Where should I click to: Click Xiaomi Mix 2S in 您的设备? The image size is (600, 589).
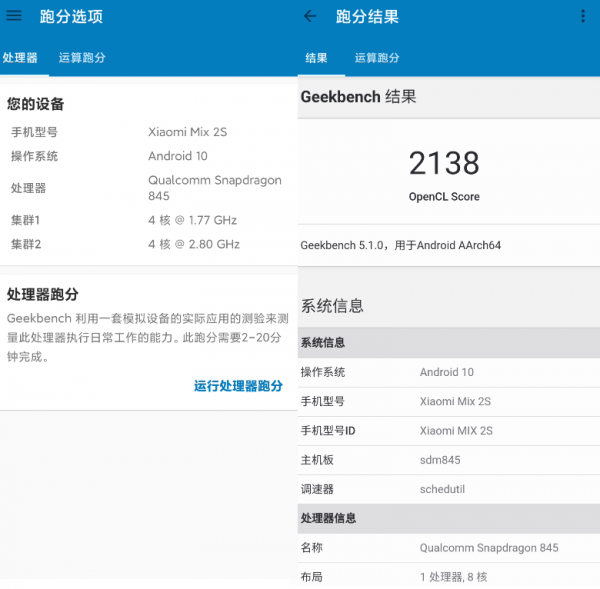(x=188, y=132)
